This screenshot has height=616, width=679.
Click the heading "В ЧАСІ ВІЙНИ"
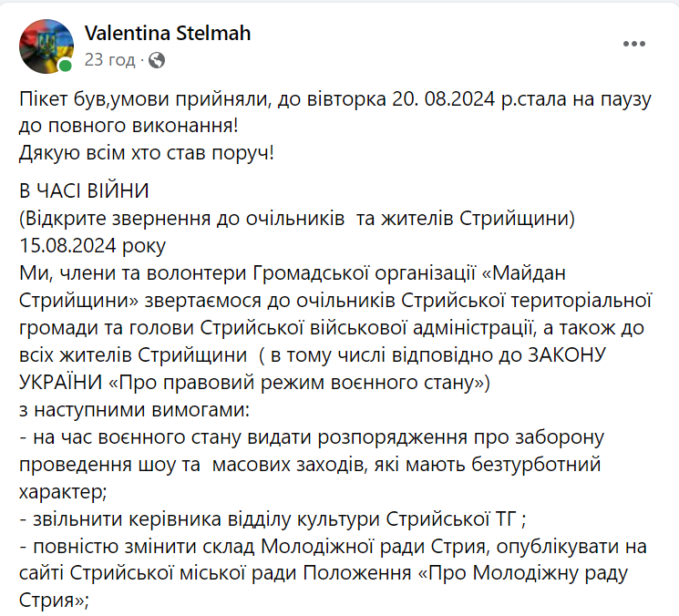click(x=83, y=193)
